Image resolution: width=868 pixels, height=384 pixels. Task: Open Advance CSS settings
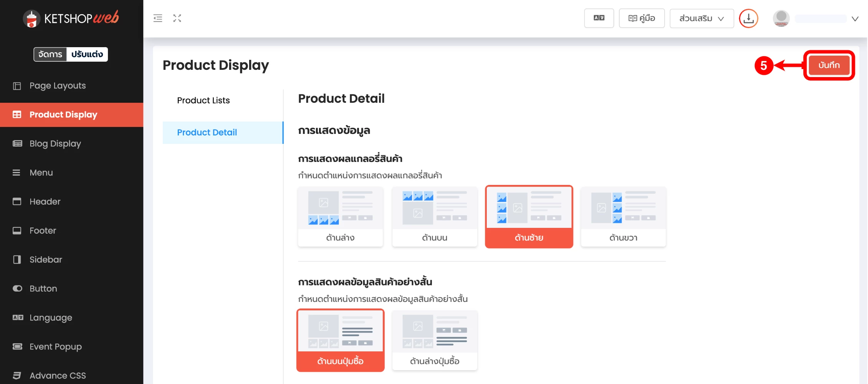click(58, 376)
